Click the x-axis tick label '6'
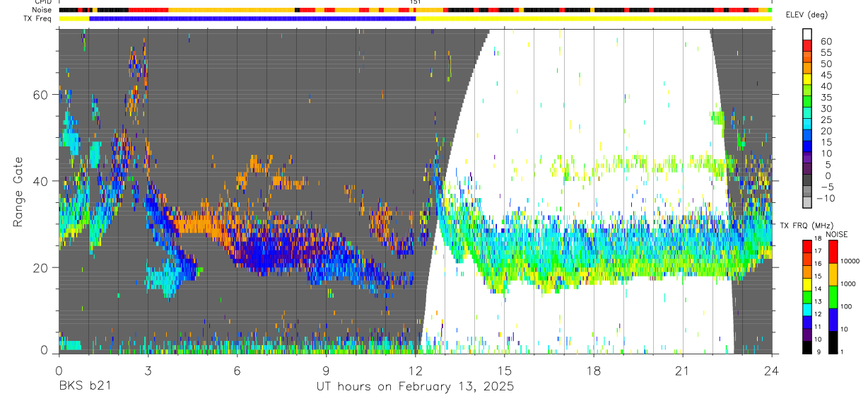Image resolution: width=868 pixels, height=401 pixels. tap(237, 370)
